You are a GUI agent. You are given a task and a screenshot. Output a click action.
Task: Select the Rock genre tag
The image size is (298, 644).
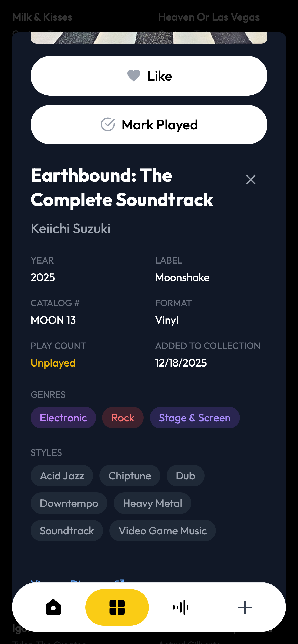click(x=123, y=418)
